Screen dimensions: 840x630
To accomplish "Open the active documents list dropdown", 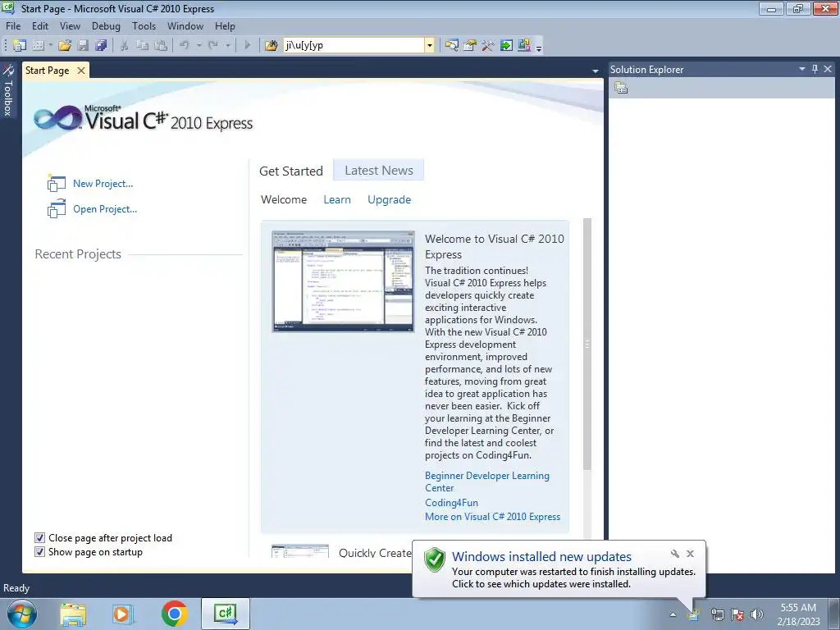I will pos(596,71).
